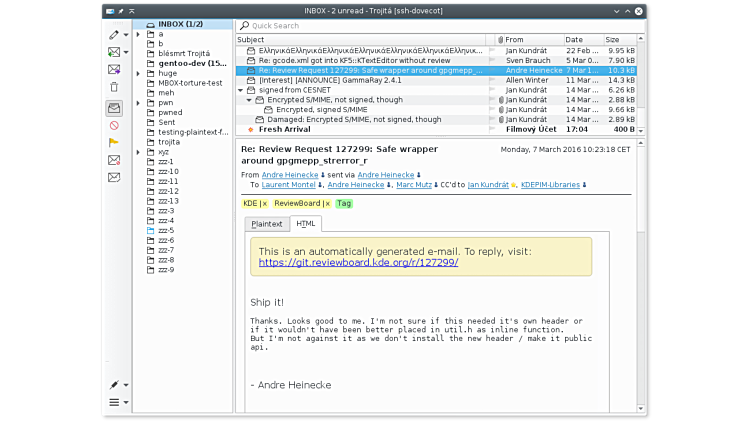Screen dimensions: 752x423
Task: Switch to the Plaintext tab
Action: (x=267, y=224)
